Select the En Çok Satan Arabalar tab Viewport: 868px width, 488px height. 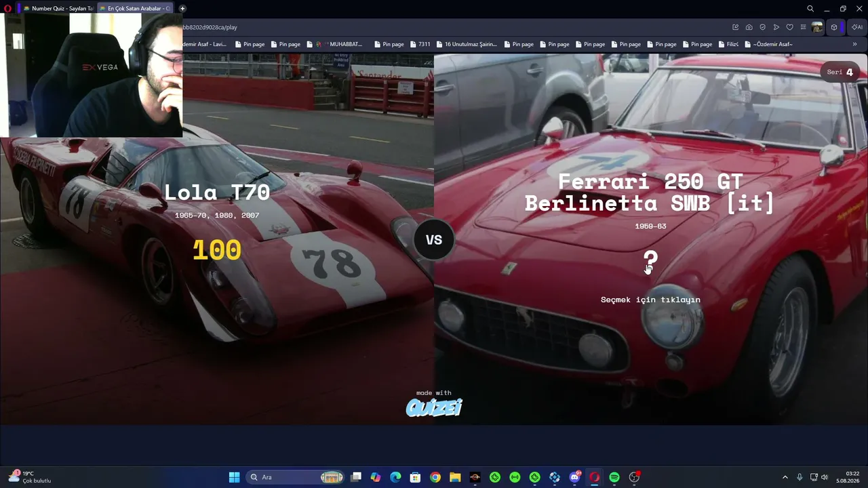point(135,9)
